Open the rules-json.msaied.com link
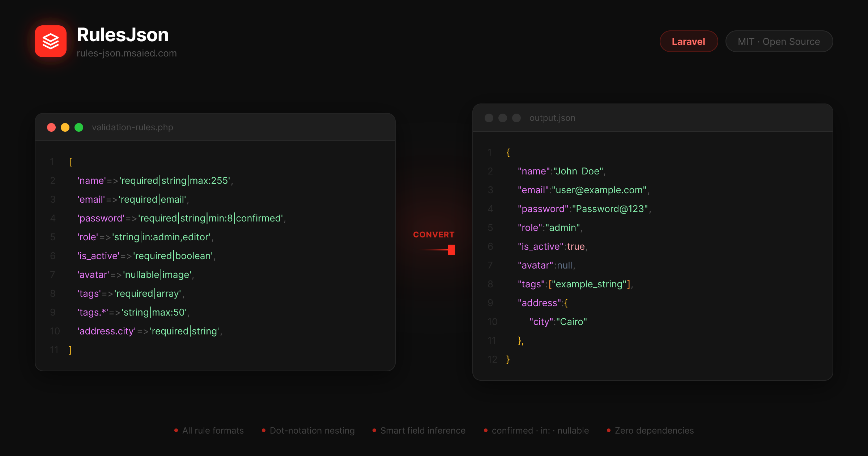The height and width of the screenshot is (456, 868). 127,53
